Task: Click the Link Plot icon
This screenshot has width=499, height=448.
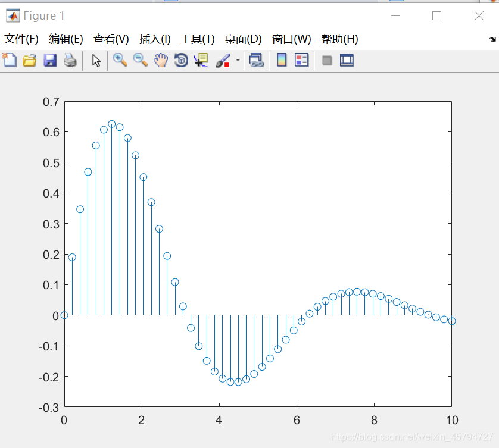Action: 255,60
